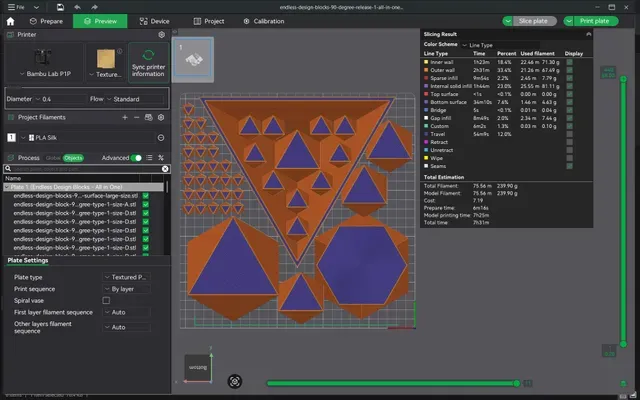Open Plate type Textured dropdown
The height and width of the screenshot is (400, 640).
pos(126,277)
